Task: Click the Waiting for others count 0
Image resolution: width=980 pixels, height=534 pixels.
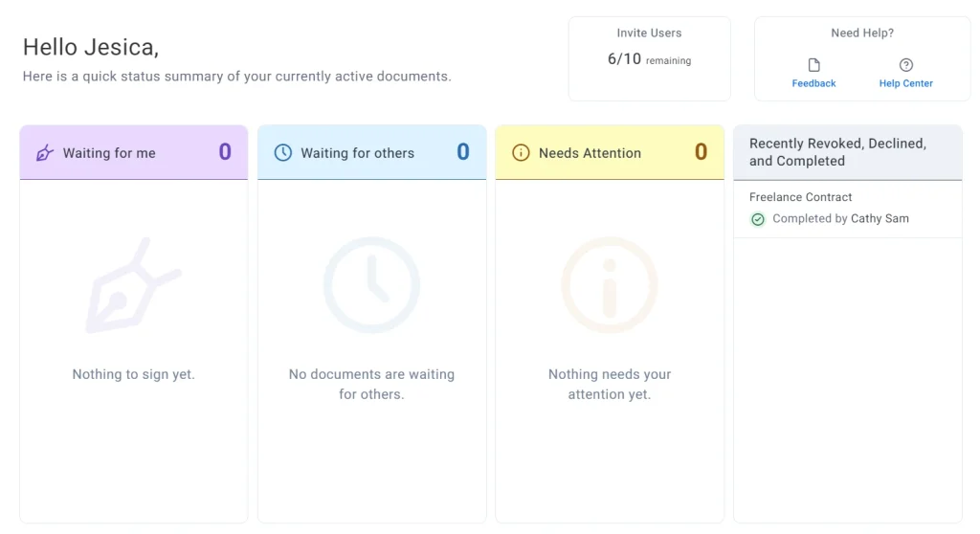Action: pos(463,152)
